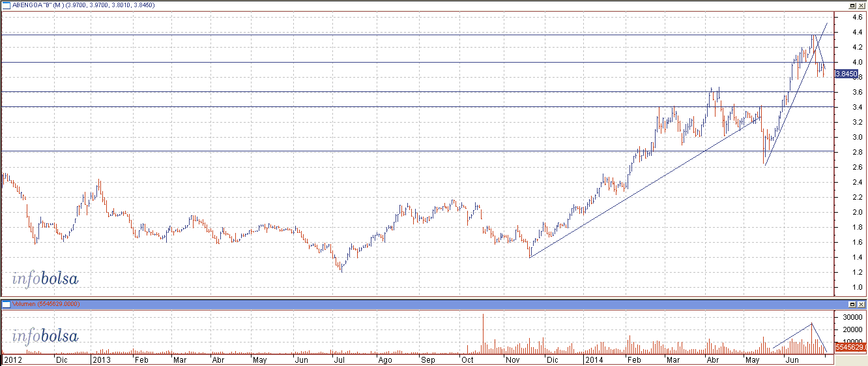Click the Oct label on time axis
This screenshot has height=366, width=868.
pyautogui.click(x=467, y=359)
